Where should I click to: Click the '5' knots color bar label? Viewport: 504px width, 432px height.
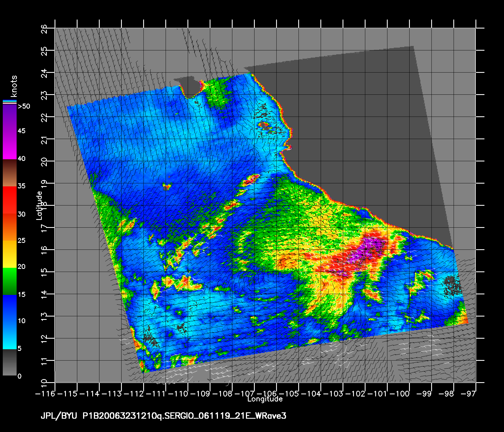tap(19, 348)
